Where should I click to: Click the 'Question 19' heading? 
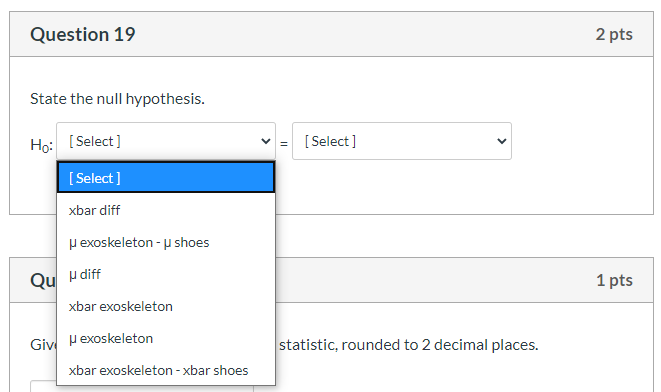(x=83, y=34)
